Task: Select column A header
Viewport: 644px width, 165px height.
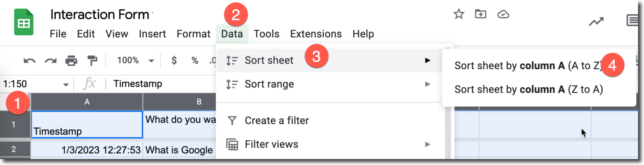Action: (87, 102)
